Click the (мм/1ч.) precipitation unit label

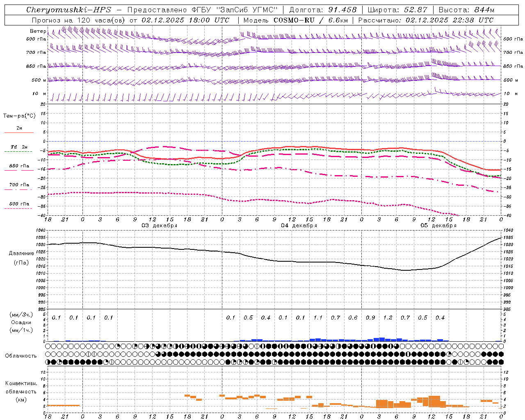point(21,330)
